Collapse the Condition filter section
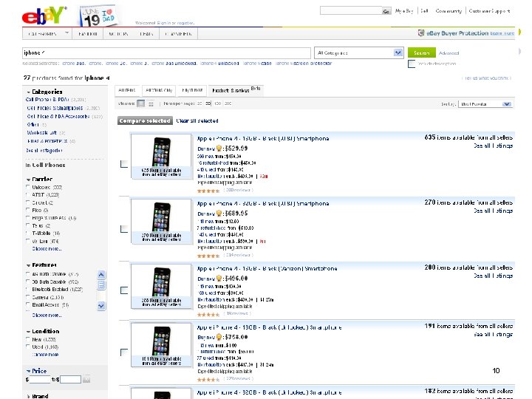Screen dimensions: 532x399 (29, 332)
